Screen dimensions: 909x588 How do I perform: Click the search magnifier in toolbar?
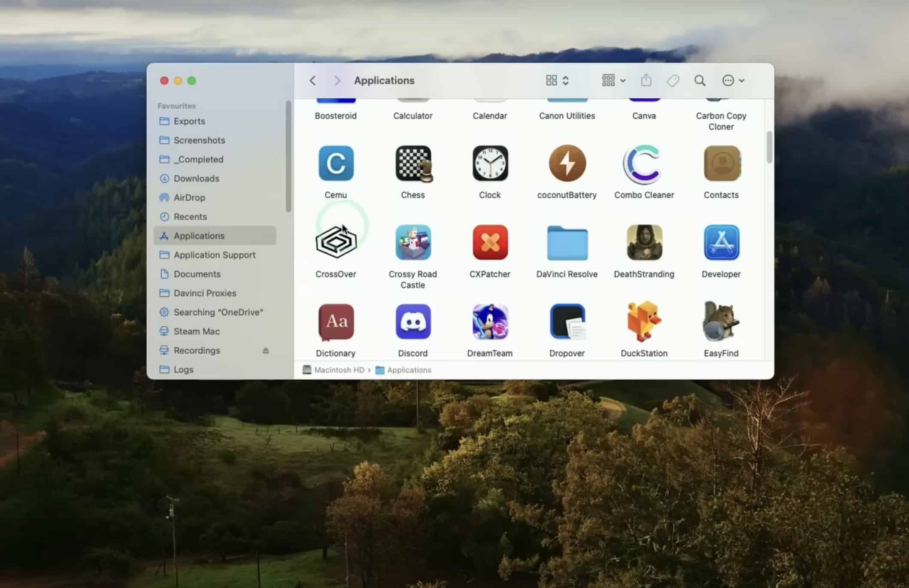pyautogui.click(x=700, y=81)
